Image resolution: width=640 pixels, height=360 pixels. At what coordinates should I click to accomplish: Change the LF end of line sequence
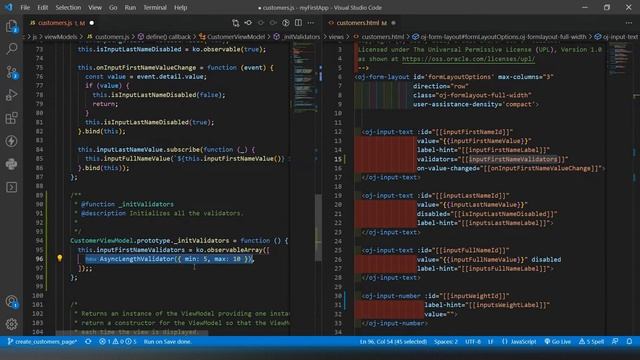[491, 342]
